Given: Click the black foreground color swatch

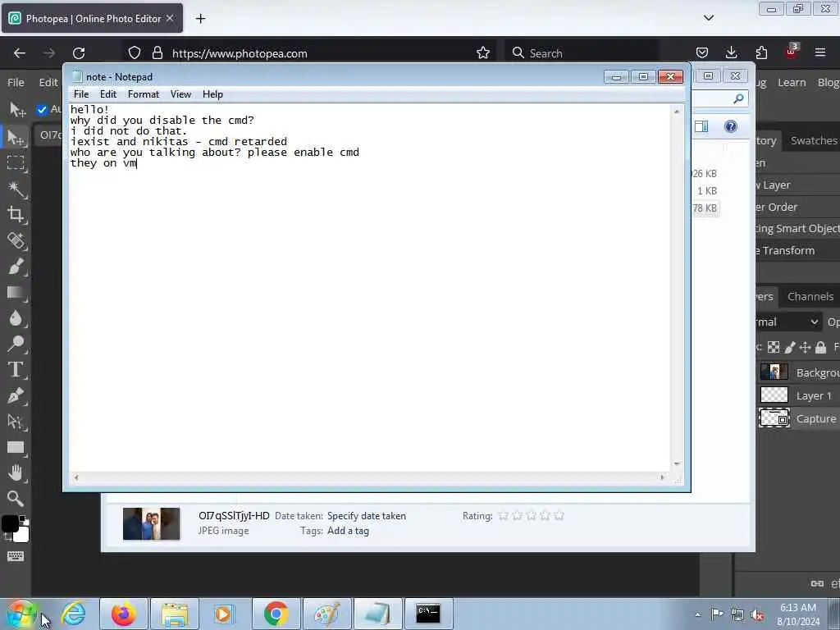Looking at the screenshot, I should pos(10,523).
